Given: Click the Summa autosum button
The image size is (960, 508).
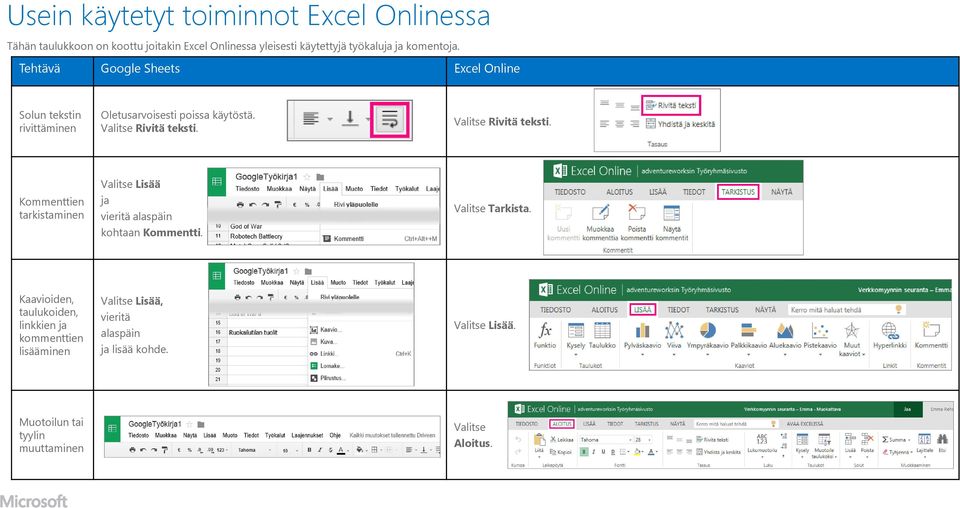Looking at the screenshot, I should 896,439.
